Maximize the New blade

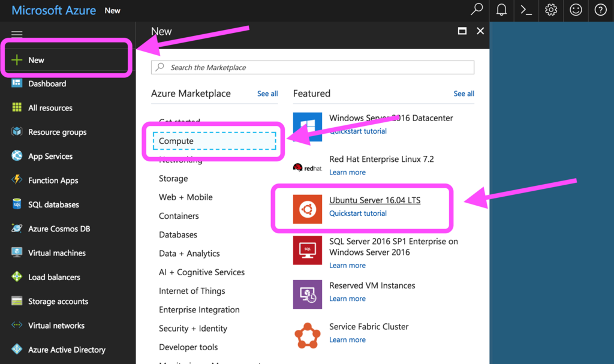pyautogui.click(x=462, y=31)
